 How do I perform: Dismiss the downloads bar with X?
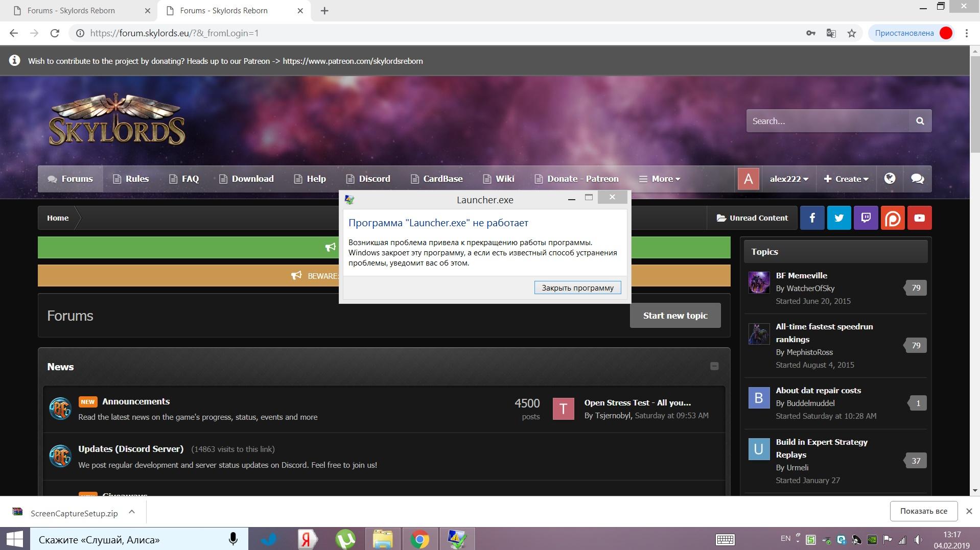coord(969,511)
